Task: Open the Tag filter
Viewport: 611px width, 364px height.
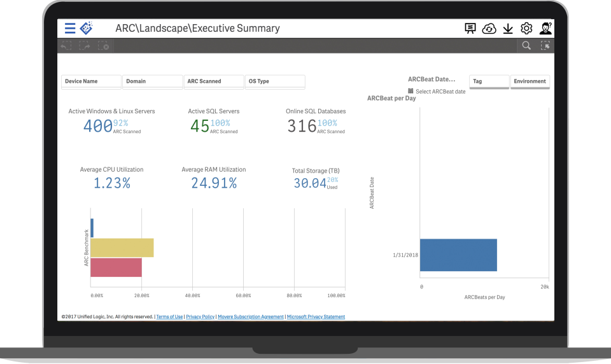Action: point(489,81)
